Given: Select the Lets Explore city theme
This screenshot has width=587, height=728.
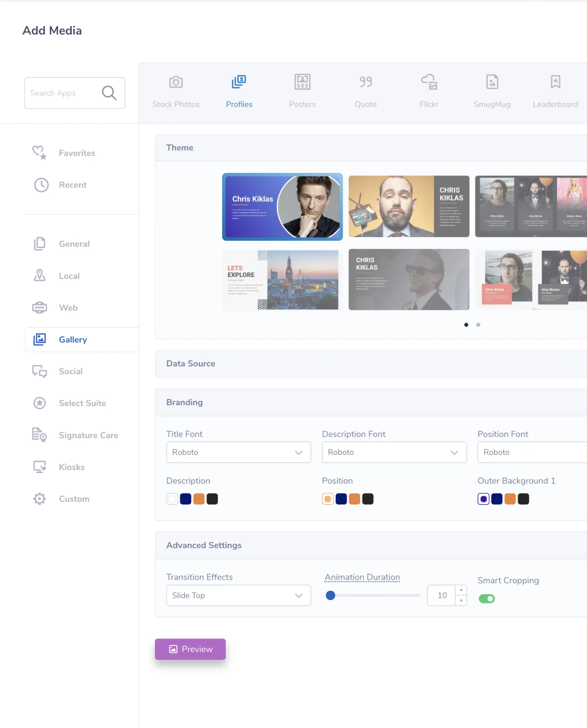Looking at the screenshot, I should pos(282,280).
